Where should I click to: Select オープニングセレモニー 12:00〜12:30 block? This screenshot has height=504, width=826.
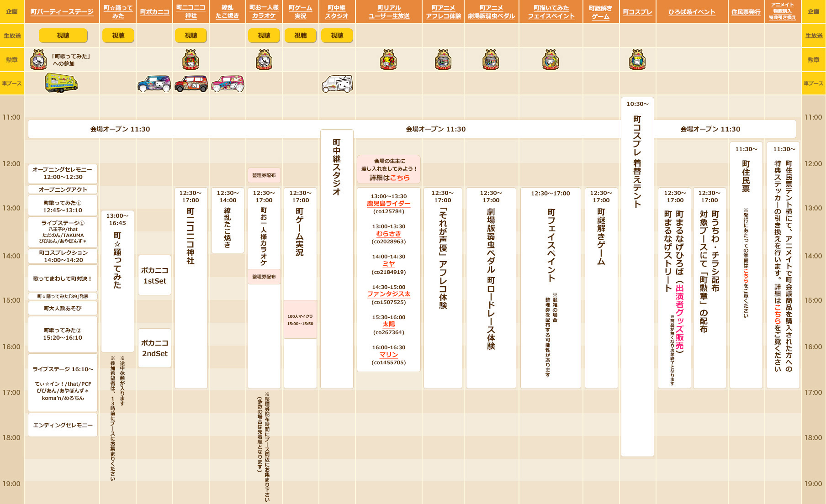pos(63,173)
